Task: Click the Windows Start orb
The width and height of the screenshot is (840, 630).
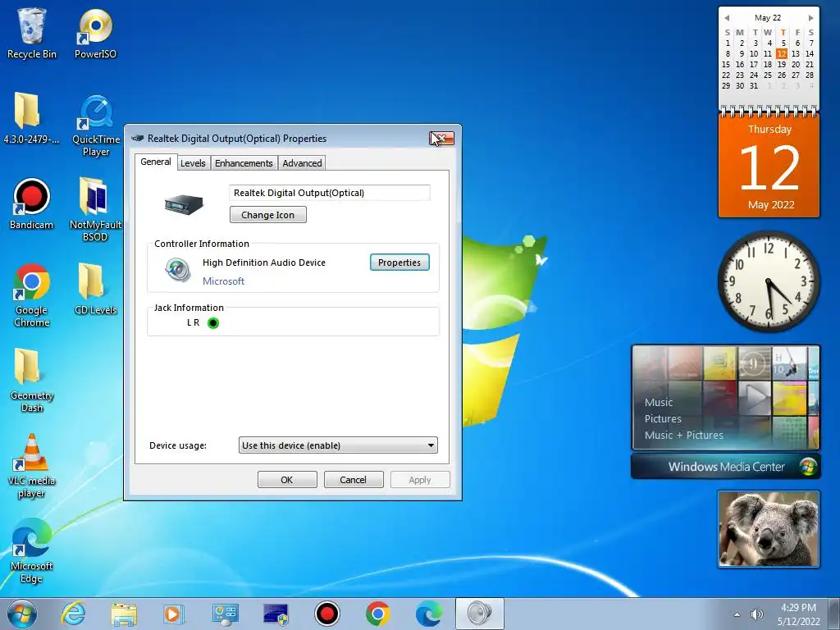Action: (x=22, y=614)
